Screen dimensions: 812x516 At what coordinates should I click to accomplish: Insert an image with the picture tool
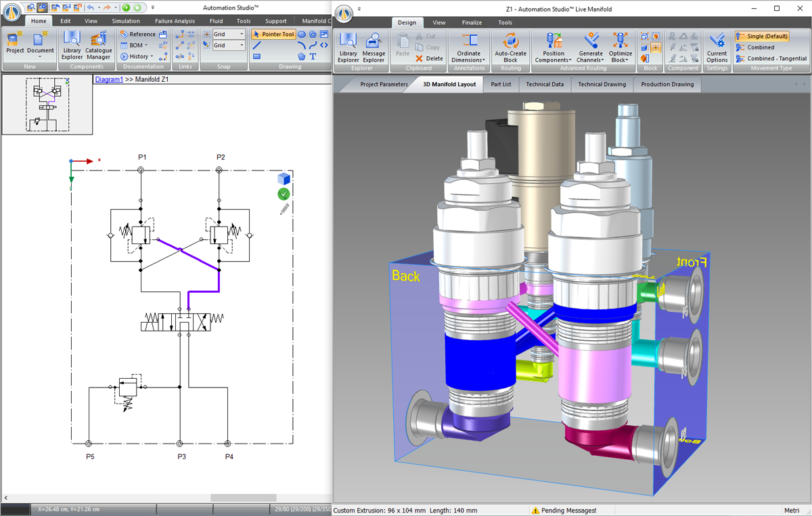[323, 34]
